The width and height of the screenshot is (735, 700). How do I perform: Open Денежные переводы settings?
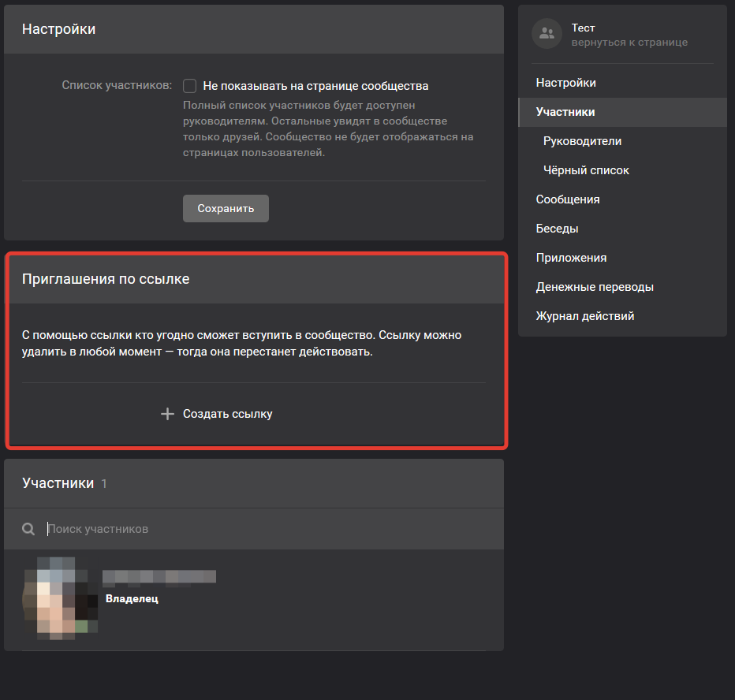[x=595, y=287]
